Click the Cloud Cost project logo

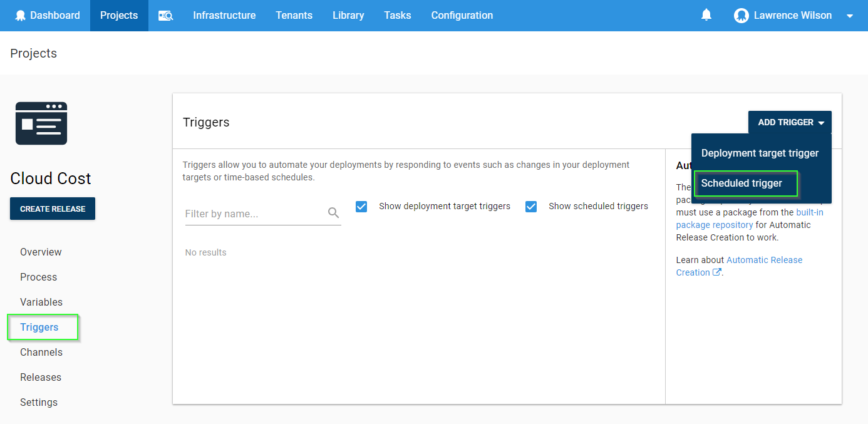41,123
